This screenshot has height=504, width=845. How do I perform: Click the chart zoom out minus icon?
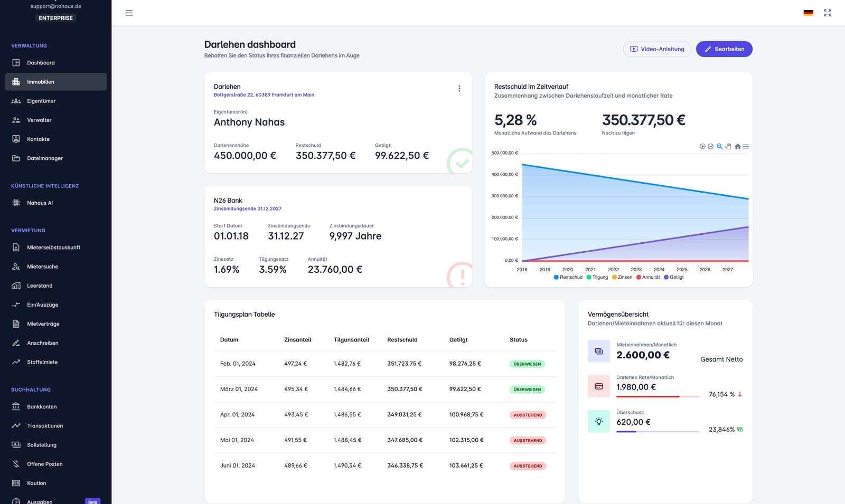click(711, 147)
